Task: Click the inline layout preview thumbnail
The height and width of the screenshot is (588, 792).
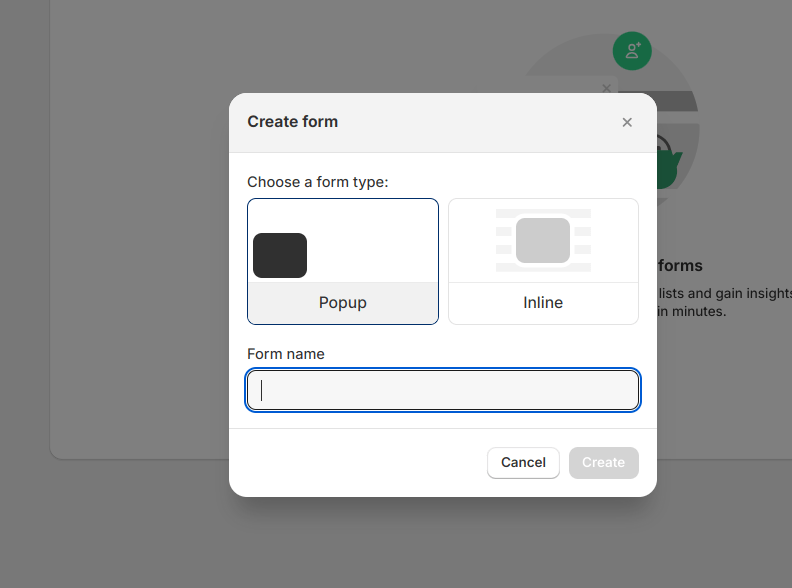Action: click(x=543, y=240)
